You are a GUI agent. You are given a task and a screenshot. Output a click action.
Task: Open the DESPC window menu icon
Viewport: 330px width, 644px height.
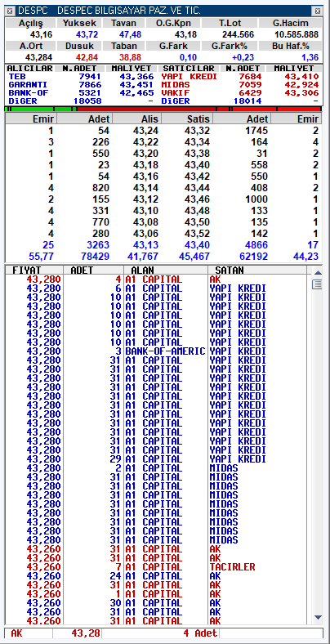11,11
